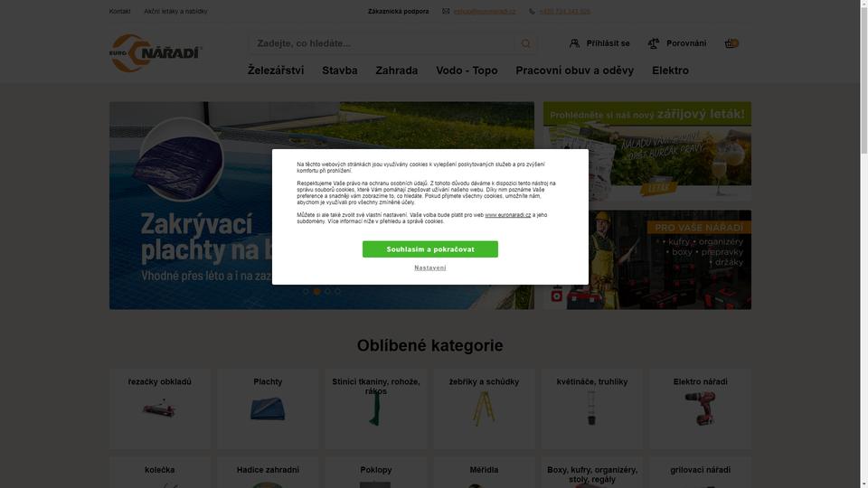868x488 pixels.
Task: Click the search magnifier icon
Action: 526,43
